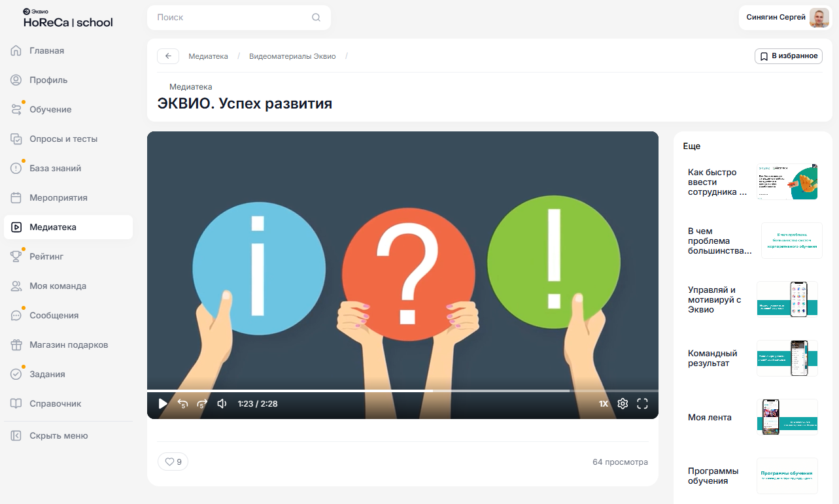The image size is (839, 504).
Task: Click into the Поиск search field
Action: coord(239,18)
